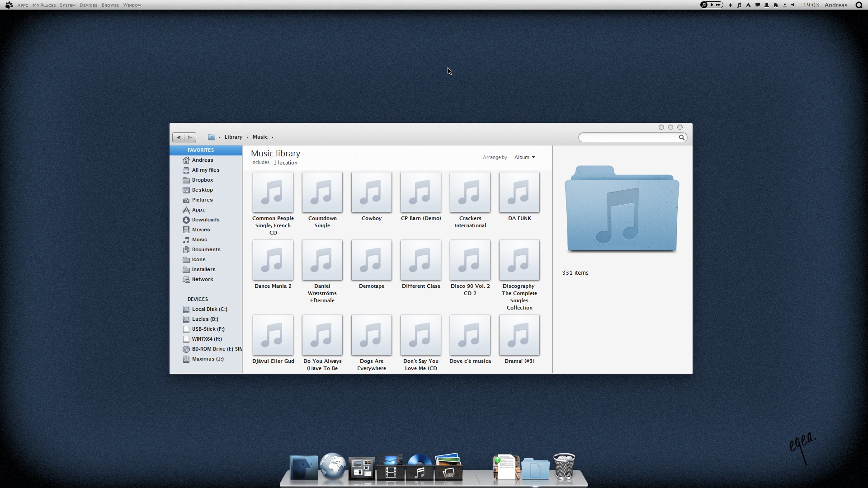Screen dimensions: 868x488
Task: Open the Pictures folder in favorites
Action: click(202, 200)
